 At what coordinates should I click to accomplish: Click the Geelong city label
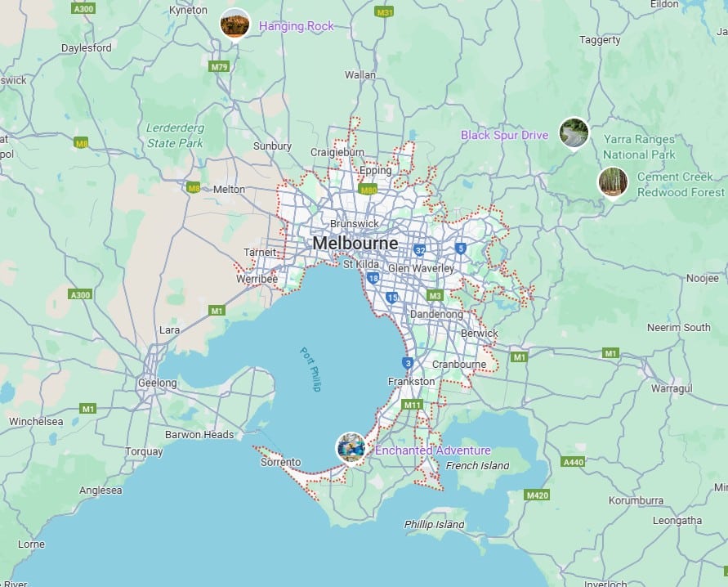point(157,383)
